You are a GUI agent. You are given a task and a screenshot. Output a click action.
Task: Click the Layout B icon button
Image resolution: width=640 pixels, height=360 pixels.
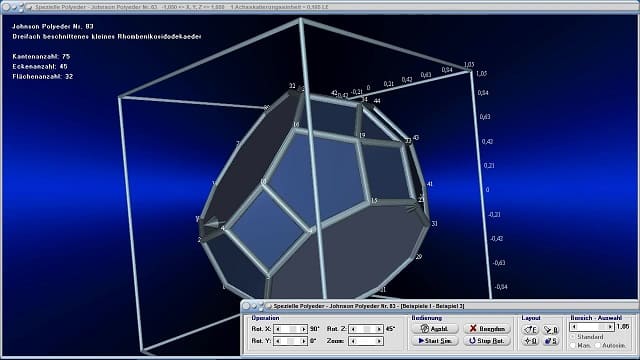(x=551, y=329)
